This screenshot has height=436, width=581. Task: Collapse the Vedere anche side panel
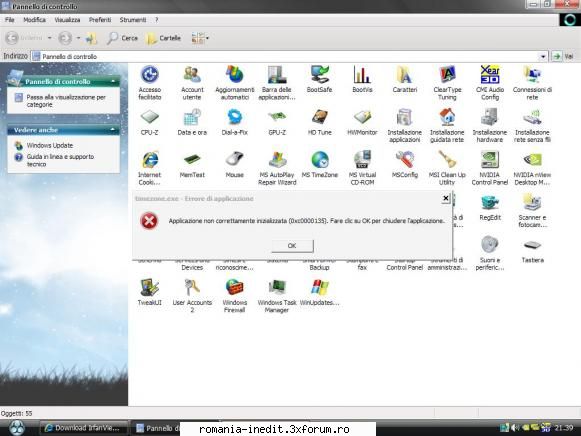[113, 130]
